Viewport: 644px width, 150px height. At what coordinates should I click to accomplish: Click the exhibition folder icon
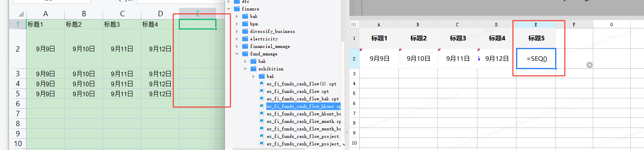pos(253,69)
